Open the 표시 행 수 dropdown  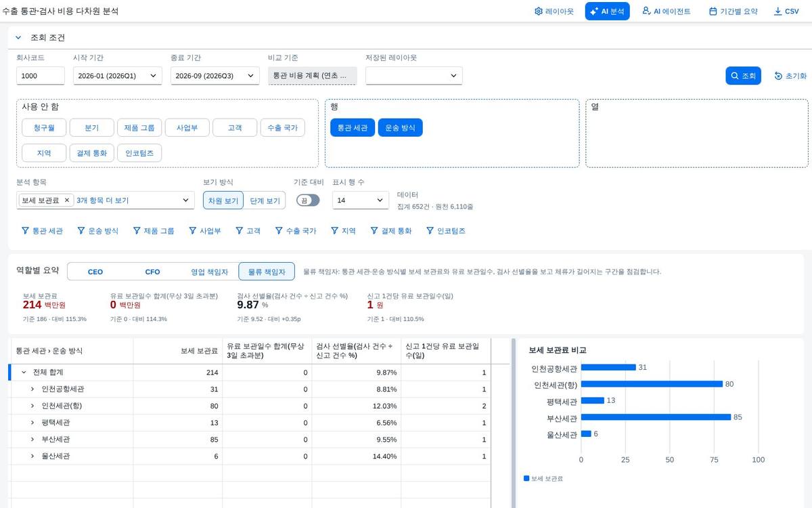pos(361,200)
